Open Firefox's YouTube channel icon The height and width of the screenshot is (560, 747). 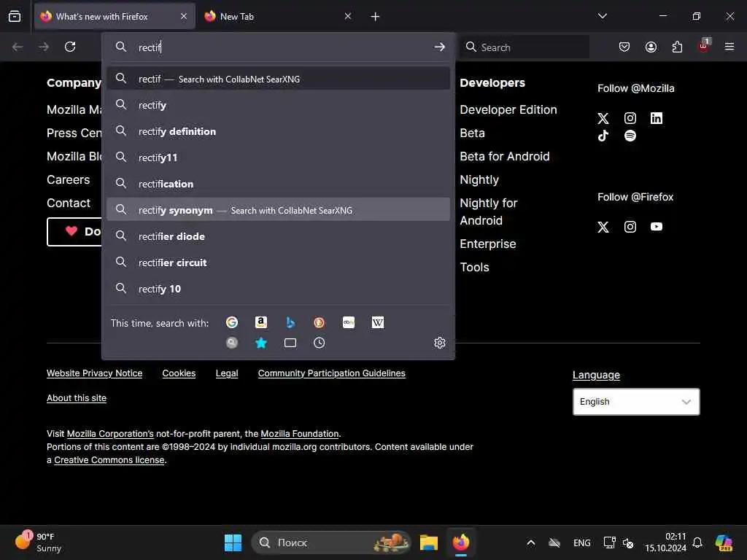pyautogui.click(x=657, y=227)
